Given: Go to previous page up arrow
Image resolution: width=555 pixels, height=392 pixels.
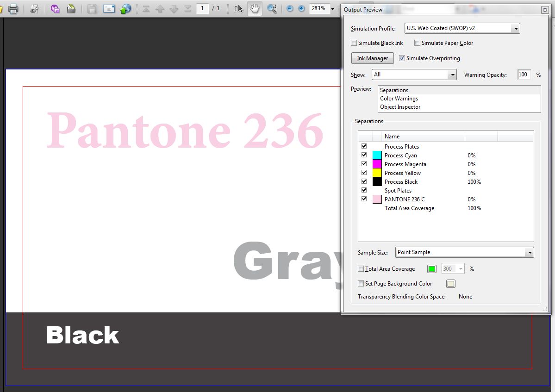Looking at the screenshot, I should (x=160, y=8).
